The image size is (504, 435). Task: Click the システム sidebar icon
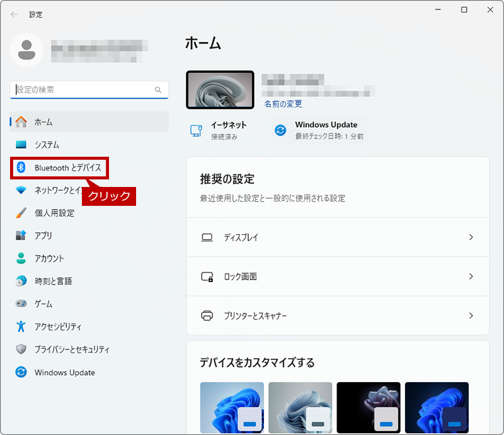tap(21, 145)
